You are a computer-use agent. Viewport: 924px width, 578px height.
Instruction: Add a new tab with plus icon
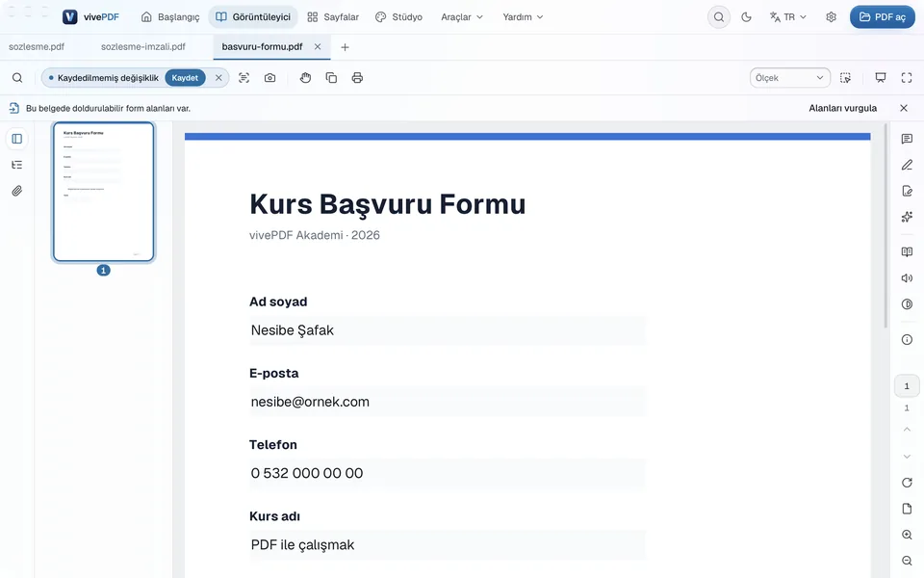pos(346,47)
